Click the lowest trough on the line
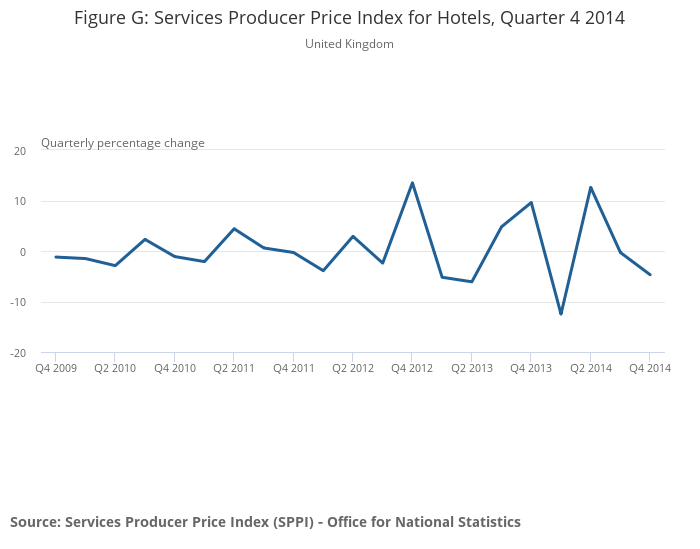Image resolution: width=700 pixels, height=549 pixels. click(561, 314)
